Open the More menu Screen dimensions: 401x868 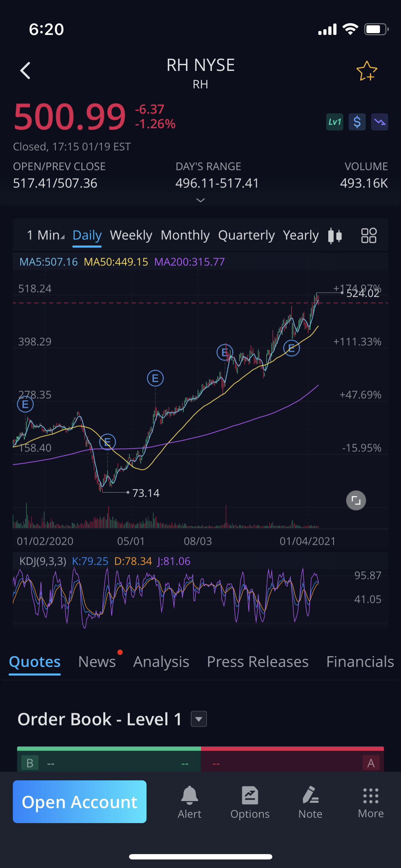[x=371, y=802]
